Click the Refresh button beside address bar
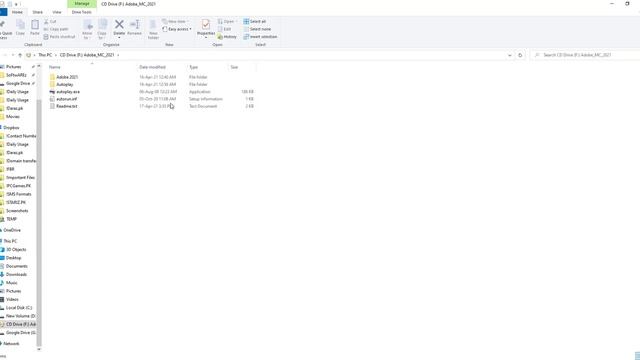 tap(520, 55)
